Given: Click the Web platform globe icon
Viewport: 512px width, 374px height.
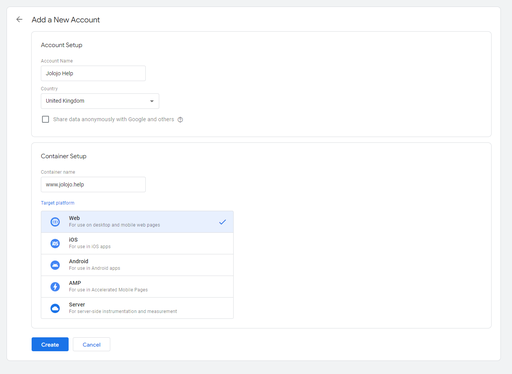Looking at the screenshot, I should (55, 222).
